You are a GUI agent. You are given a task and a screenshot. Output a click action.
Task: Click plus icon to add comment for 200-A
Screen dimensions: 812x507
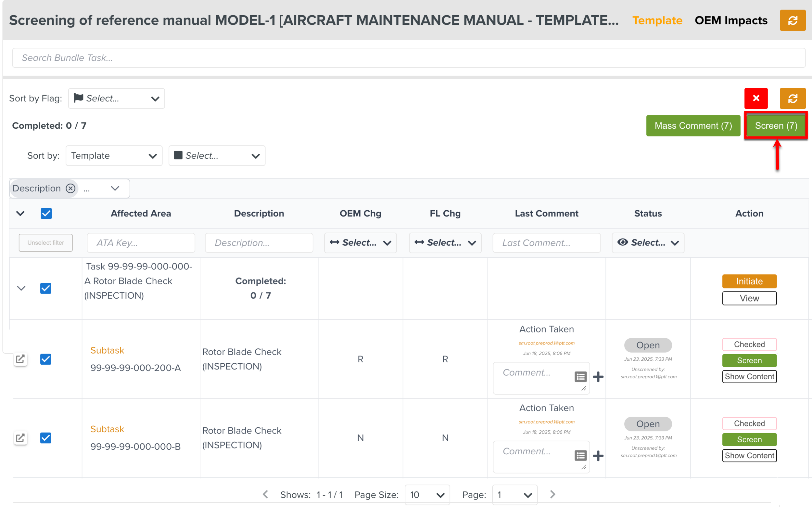(x=598, y=377)
